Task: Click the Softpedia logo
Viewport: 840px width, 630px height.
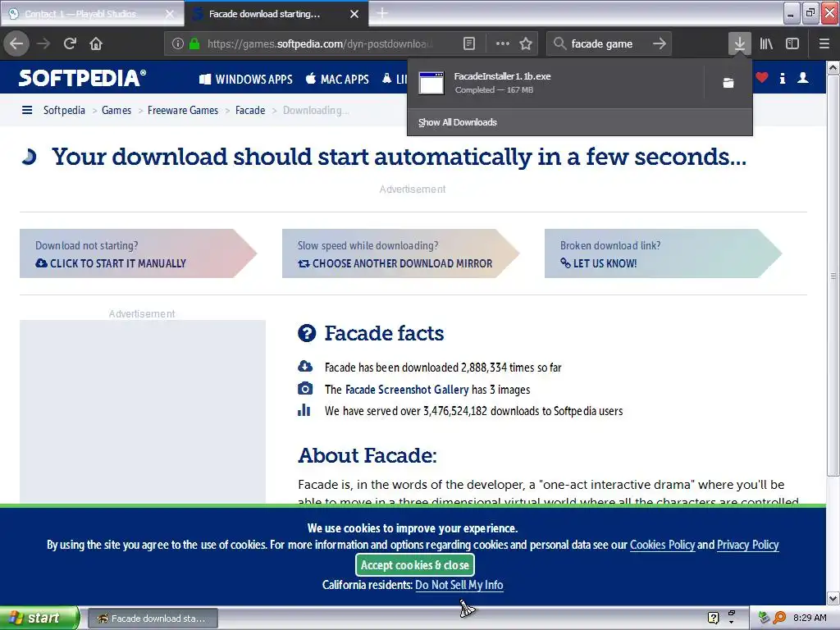Action: [x=82, y=78]
